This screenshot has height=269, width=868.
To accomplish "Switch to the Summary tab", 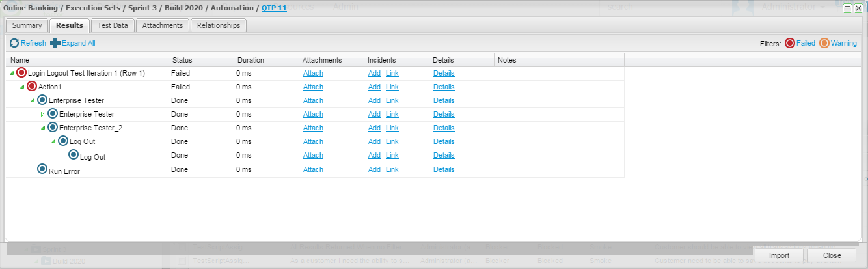I will pyautogui.click(x=27, y=25).
